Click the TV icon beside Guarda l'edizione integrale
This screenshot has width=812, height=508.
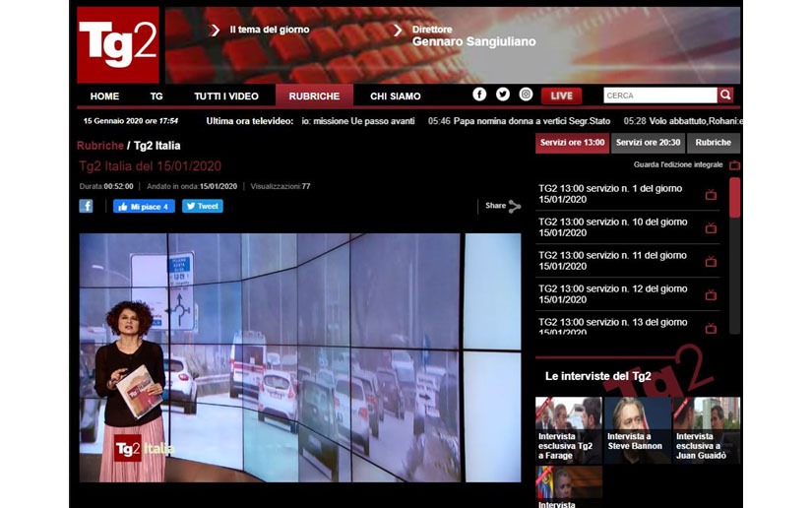[734, 165]
